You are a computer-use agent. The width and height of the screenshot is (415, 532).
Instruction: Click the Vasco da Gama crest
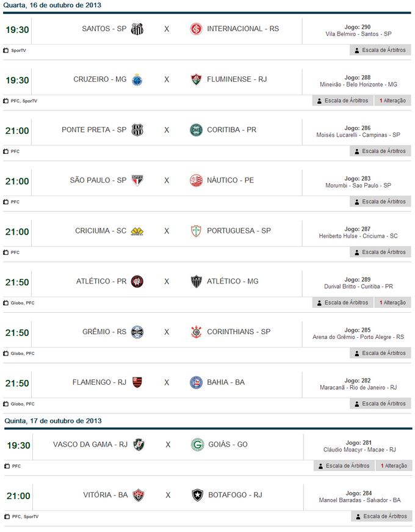coord(139,445)
